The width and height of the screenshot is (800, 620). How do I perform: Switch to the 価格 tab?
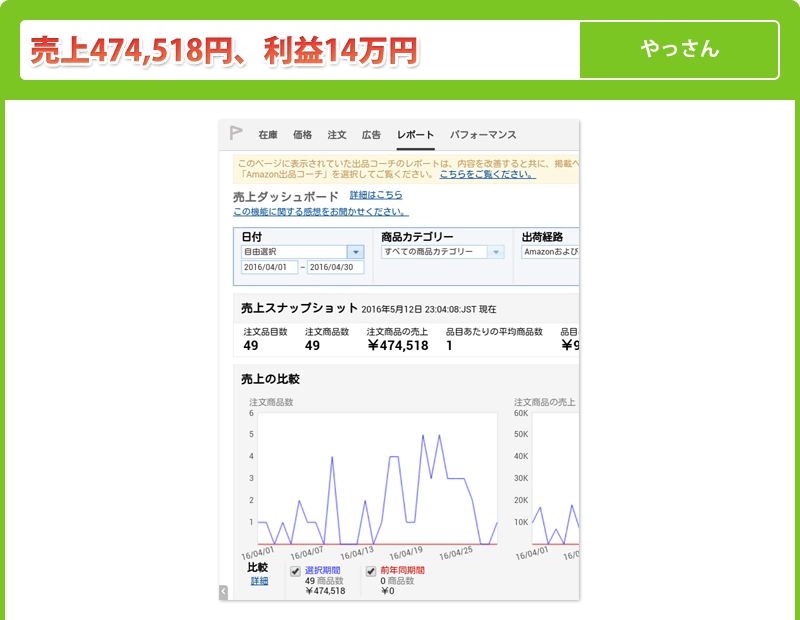[x=302, y=135]
